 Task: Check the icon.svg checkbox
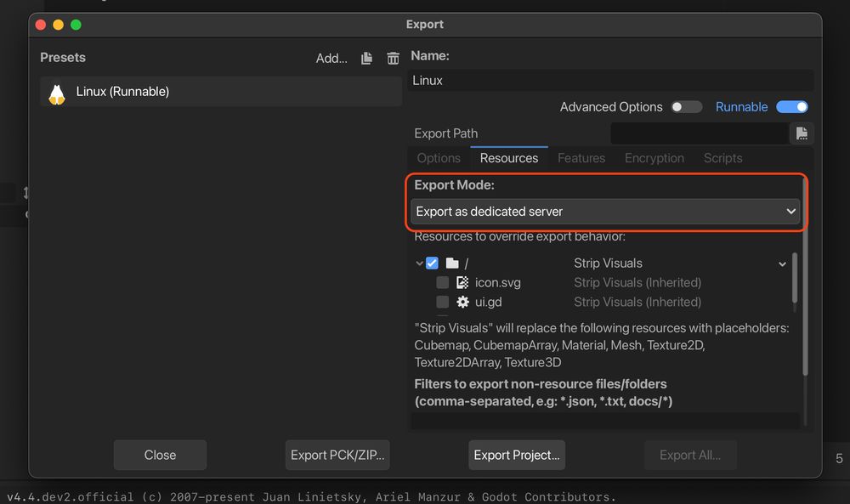tap(442, 282)
